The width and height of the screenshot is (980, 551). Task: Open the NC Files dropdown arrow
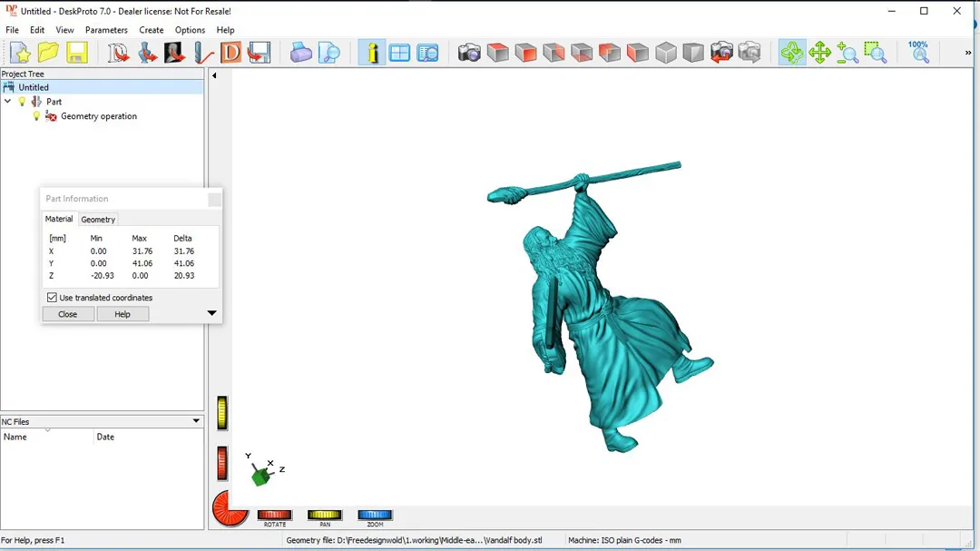[196, 421]
